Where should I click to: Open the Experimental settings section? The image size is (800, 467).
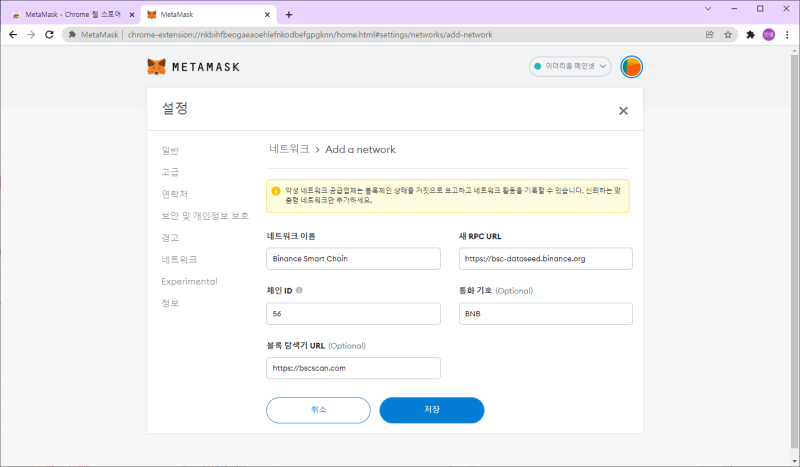(189, 281)
